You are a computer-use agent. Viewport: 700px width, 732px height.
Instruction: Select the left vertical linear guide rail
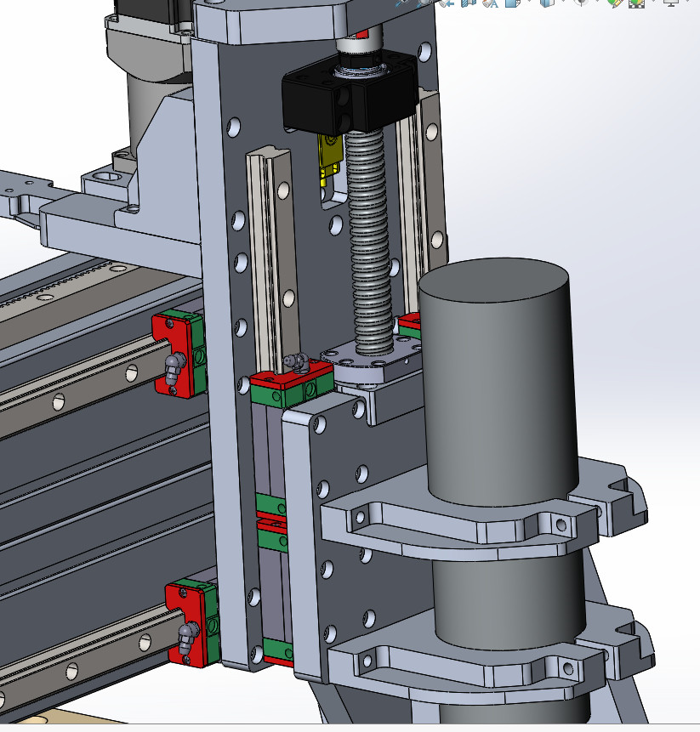click(x=273, y=262)
